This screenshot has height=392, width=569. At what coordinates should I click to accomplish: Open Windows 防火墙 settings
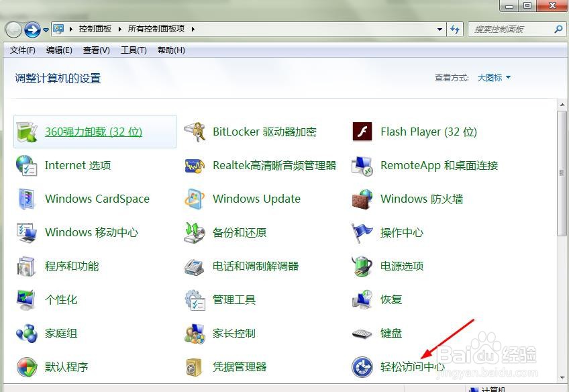click(x=423, y=199)
